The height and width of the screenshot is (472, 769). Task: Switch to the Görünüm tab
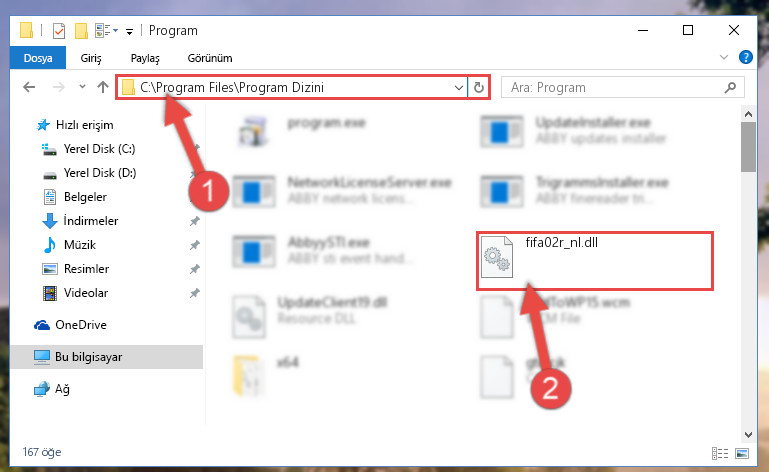210,58
